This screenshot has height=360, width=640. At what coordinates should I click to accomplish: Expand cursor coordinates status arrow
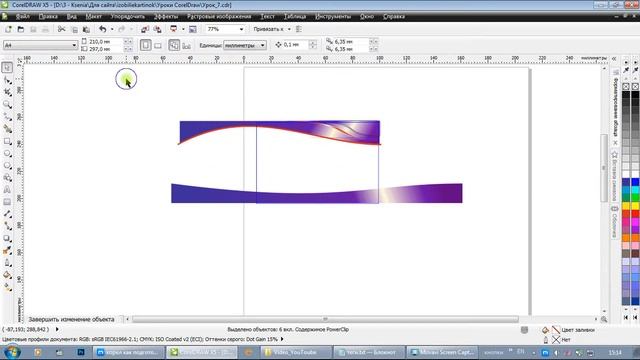tap(57, 329)
